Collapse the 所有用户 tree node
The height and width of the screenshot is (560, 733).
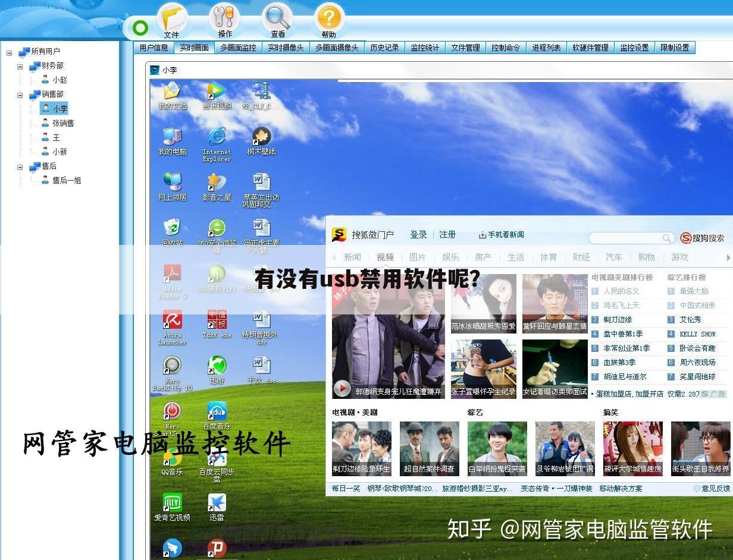[10, 52]
